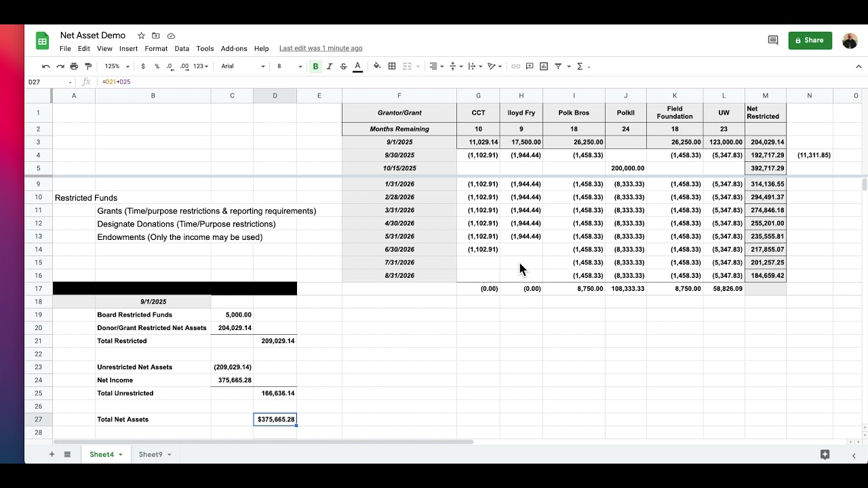This screenshot has width=868, height=488.
Task: Click the name box showing D27
Action: click(x=49, y=82)
